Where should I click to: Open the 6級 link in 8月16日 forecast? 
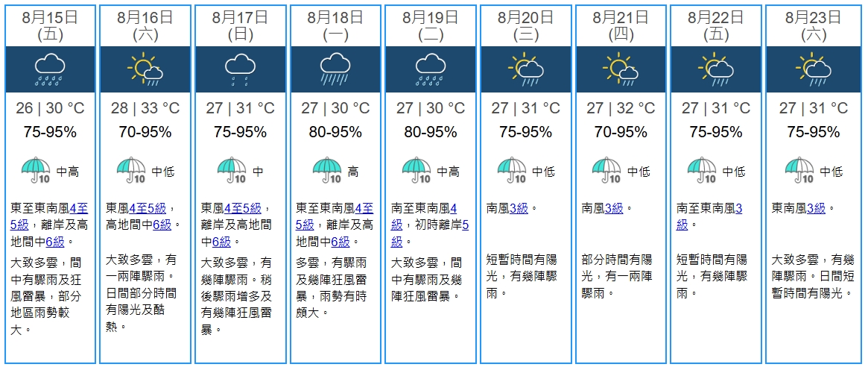162,225
